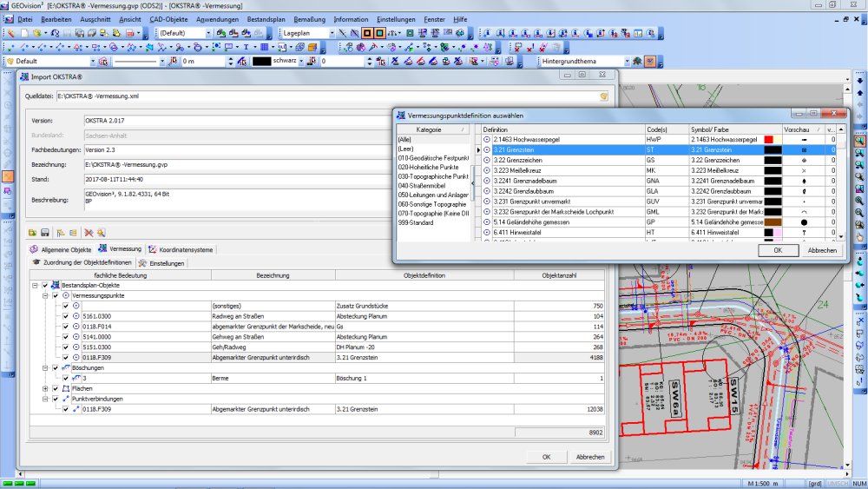Viewport: 868px width, 489px height.
Task: Uncheck the Vermessungspunkte checkbox
Action: point(56,295)
